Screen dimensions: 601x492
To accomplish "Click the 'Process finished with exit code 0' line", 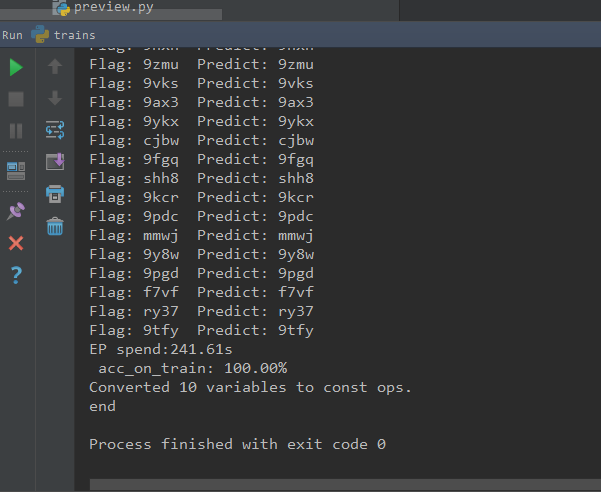I will tap(238, 444).
